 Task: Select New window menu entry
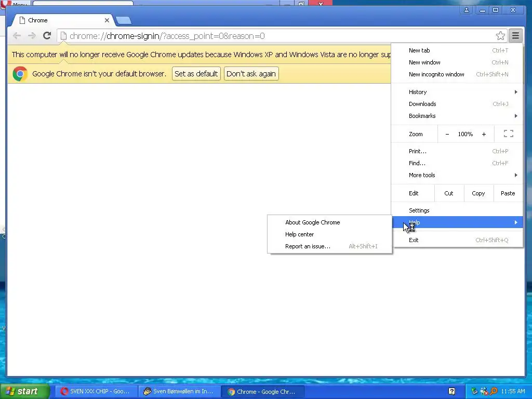click(457, 62)
